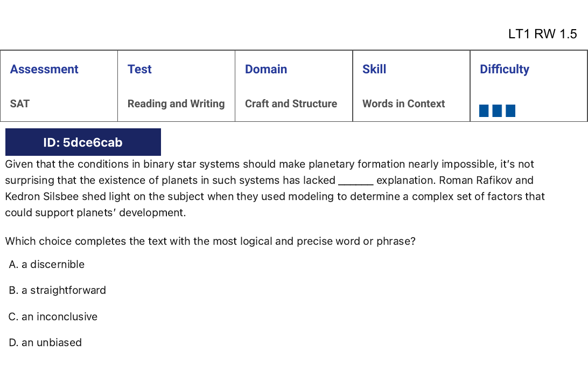Click the LT1 RW 1.5 label
Image resolution: width=588 pixels, height=372 pixels.
click(x=542, y=34)
